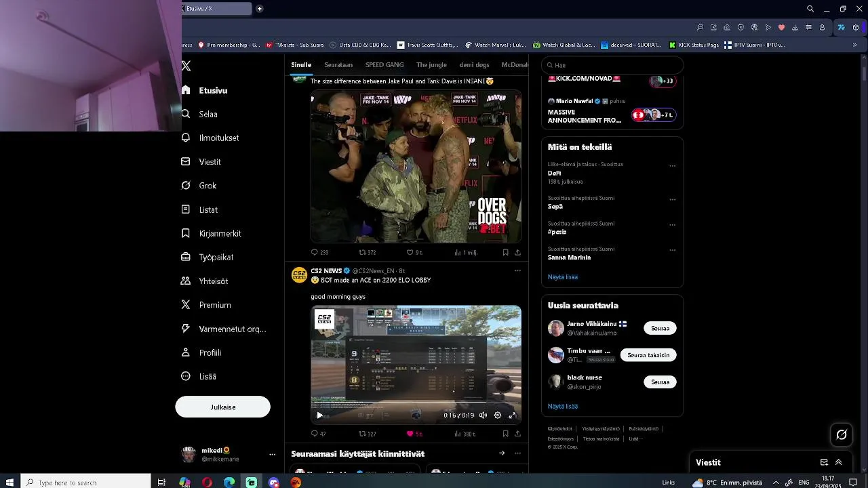Open CS2 NEWS video in fullscreen
Viewport: 868px width, 488px height.
(512, 415)
